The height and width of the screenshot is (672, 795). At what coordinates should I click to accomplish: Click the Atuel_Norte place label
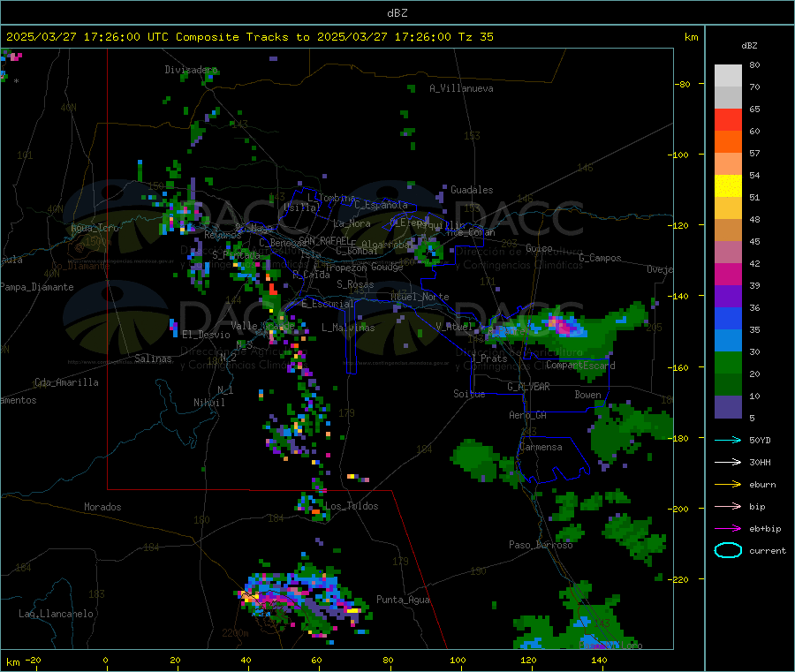click(420, 297)
